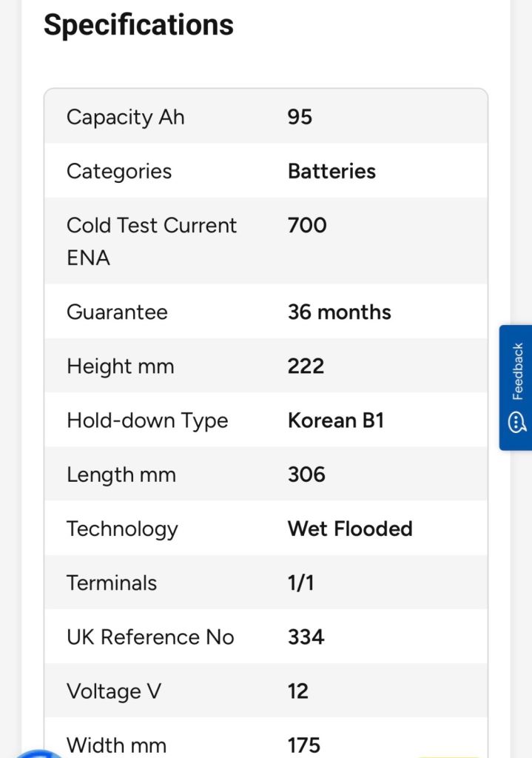This screenshot has height=758, width=532.
Task: Select the Hold-down Type label
Action: (147, 420)
